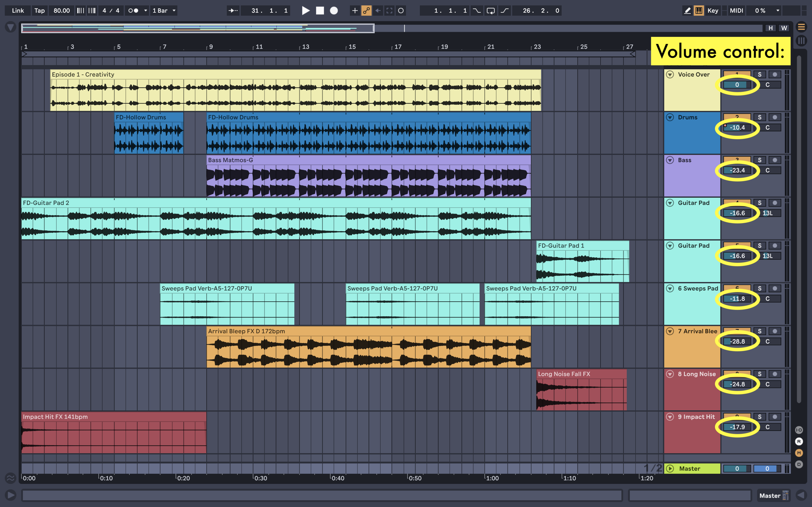Click MIDI to enter MIDI mapping mode
Screen dimensions: 812x507
[736, 10]
